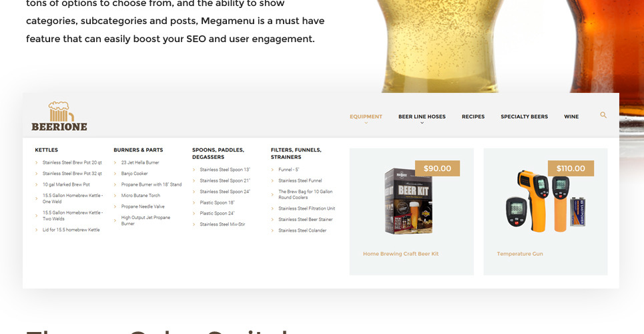Select Stainless Steel Brew Pot 20 qt
Image resolution: width=644 pixels, height=334 pixels.
click(x=72, y=162)
